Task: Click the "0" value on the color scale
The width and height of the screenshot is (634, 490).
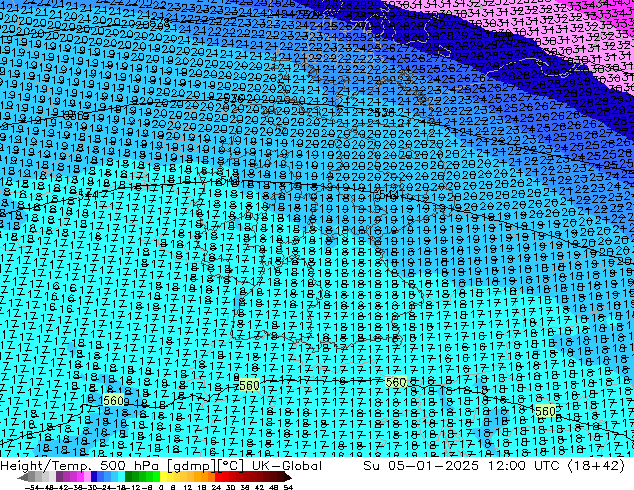Action: point(161,488)
